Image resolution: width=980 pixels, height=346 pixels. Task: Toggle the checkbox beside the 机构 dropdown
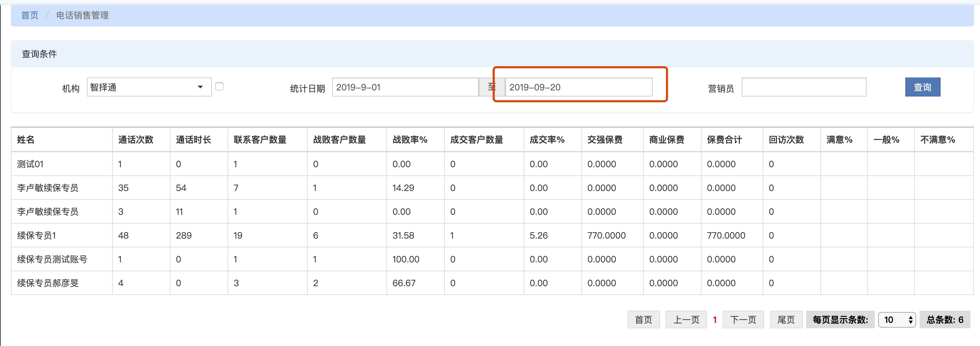pyautogui.click(x=219, y=86)
